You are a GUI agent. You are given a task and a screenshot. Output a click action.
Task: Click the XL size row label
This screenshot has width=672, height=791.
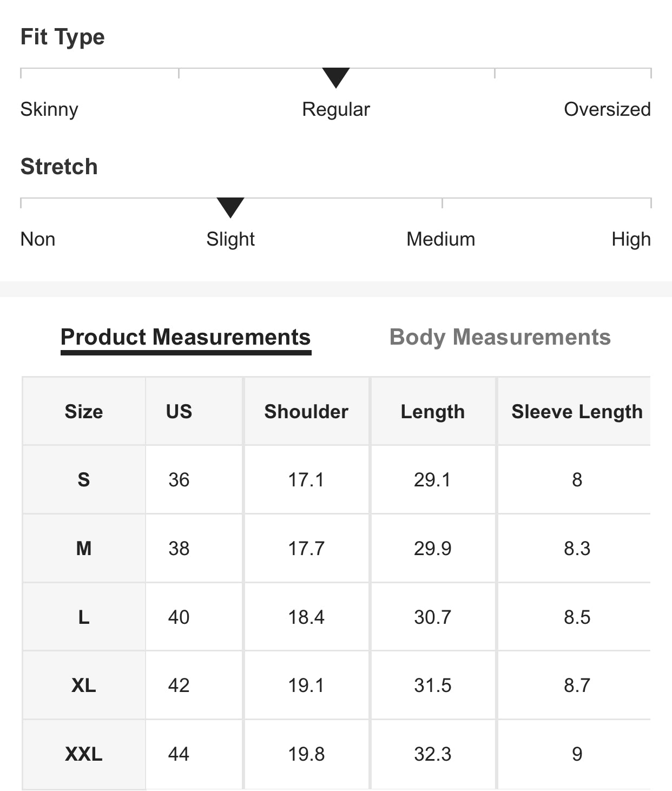click(84, 685)
